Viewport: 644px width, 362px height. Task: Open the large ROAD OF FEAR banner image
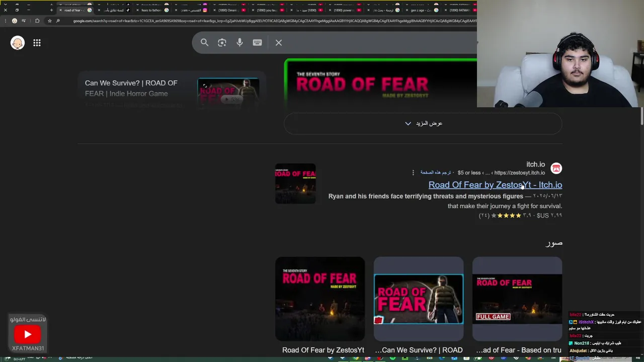pyautogui.click(x=380, y=84)
